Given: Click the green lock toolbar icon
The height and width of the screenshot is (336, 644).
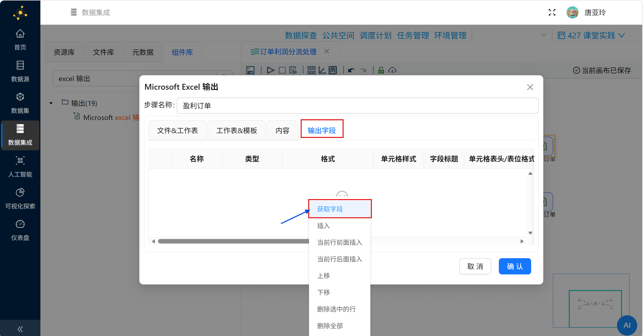Looking at the screenshot, I should tap(381, 70).
